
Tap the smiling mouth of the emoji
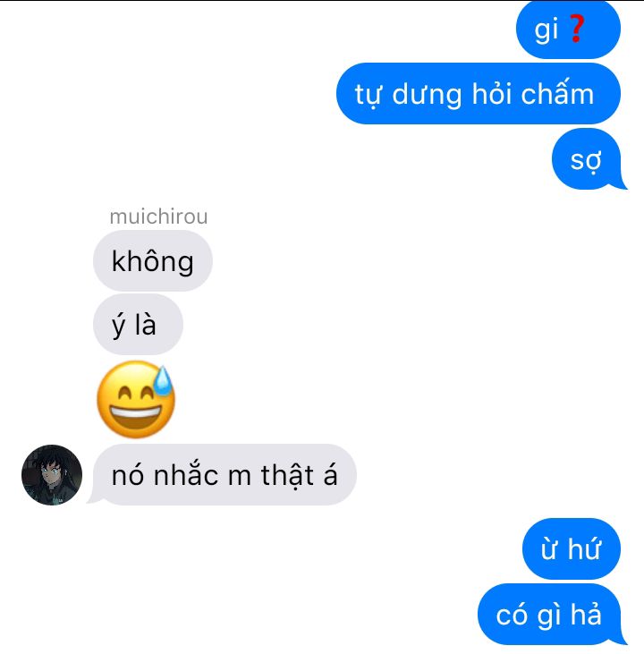[x=135, y=416]
